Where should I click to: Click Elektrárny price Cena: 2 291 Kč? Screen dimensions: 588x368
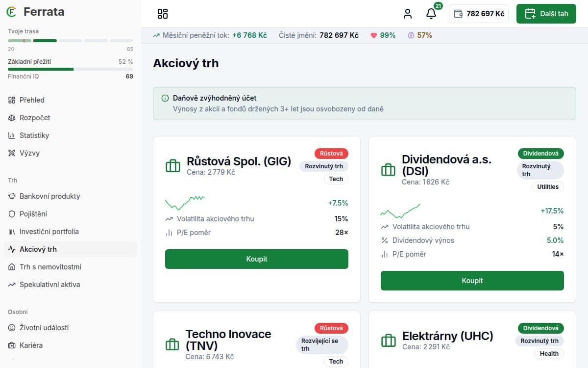point(426,347)
